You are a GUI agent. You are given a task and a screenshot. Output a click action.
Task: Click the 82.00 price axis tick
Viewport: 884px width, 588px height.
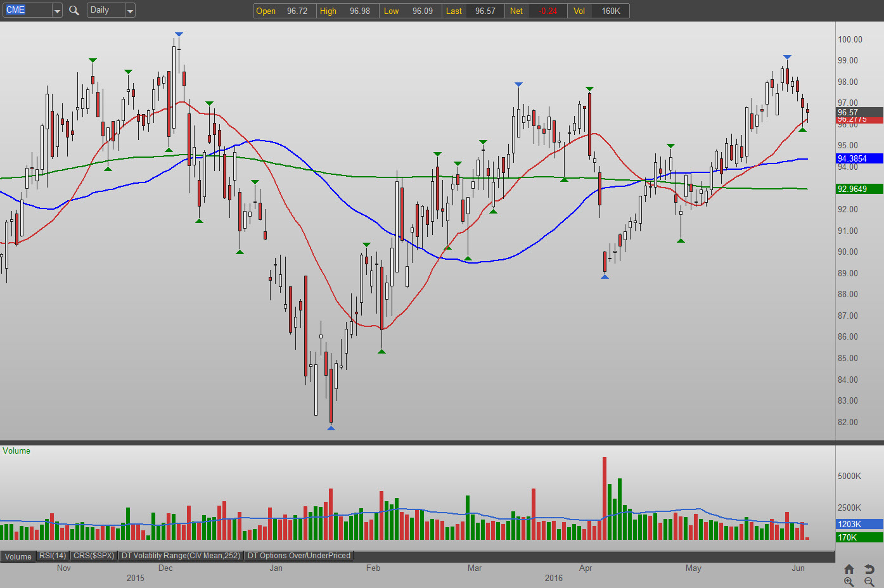point(848,422)
